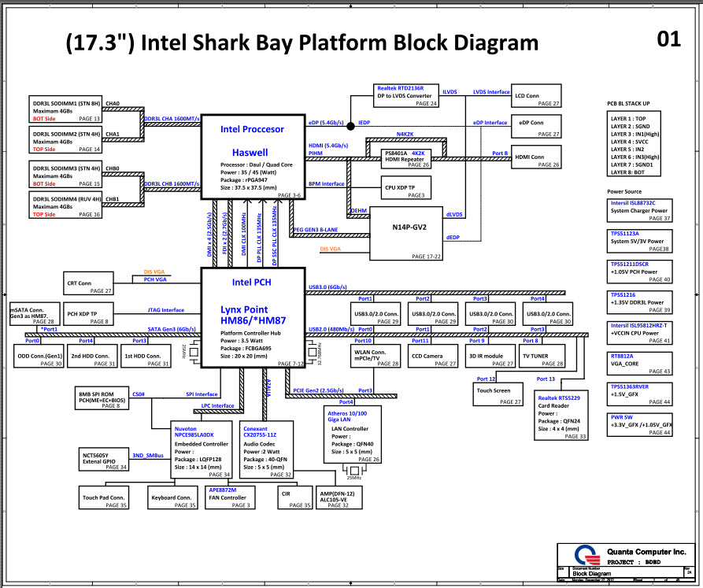Viewport: 703px width, 588px height.
Task: Click the 3D IR module box
Action: (490, 356)
